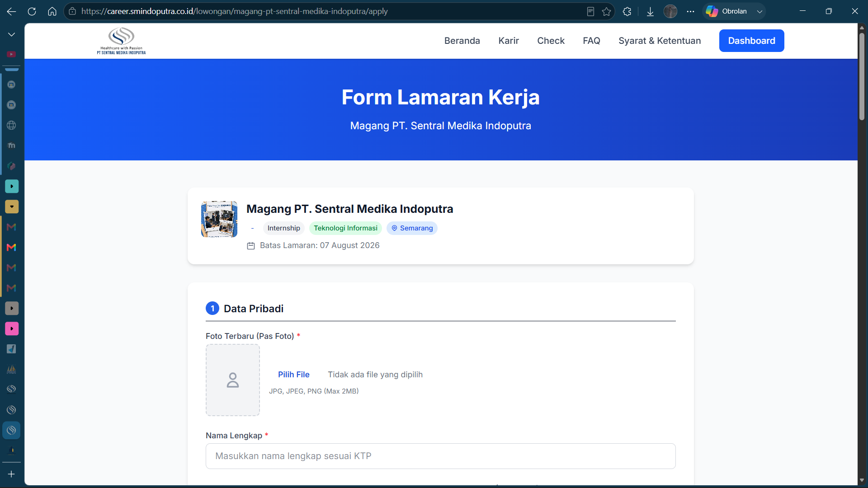Collapse the yellow tab group arrow
The width and height of the screenshot is (868, 488).
[12, 206]
